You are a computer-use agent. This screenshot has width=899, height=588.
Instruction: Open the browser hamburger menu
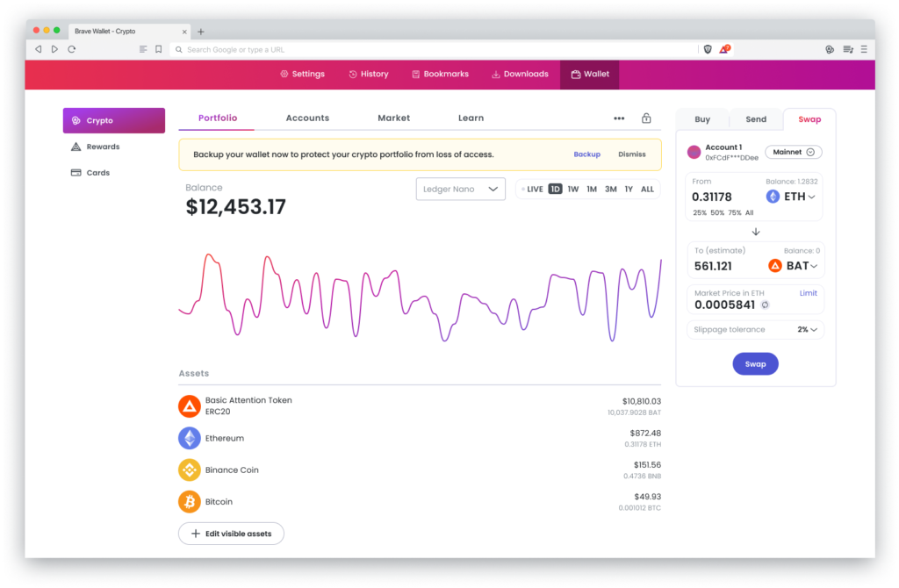pos(864,49)
